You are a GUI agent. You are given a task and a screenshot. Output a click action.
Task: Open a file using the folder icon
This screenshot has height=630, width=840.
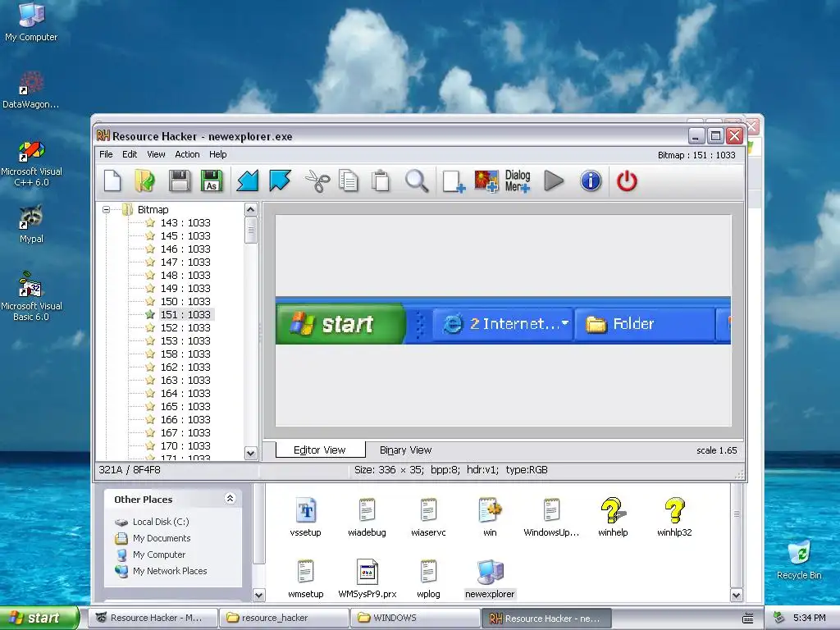click(x=144, y=181)
